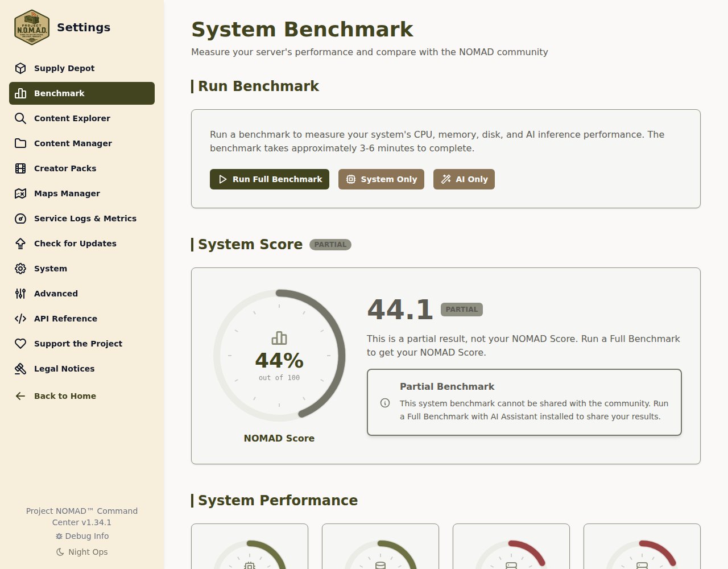
Task: Click the third System Performance gauge card
Action: pos(511,546)
